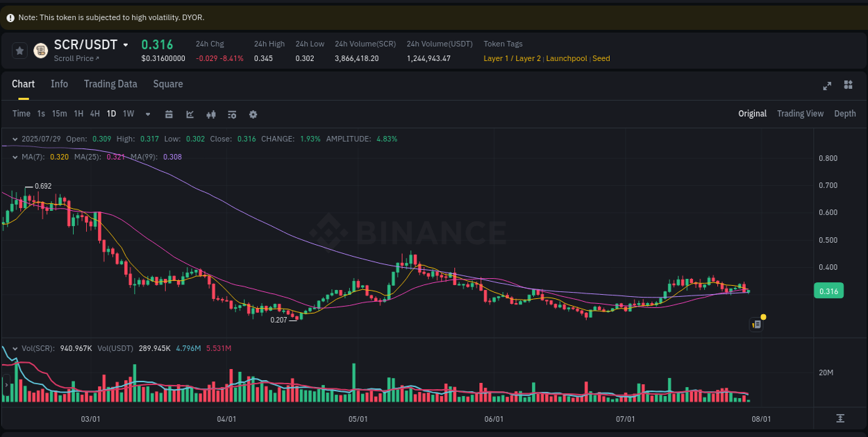
Task: Click the Seed token tag link
Action: click(x=601, y=58)
